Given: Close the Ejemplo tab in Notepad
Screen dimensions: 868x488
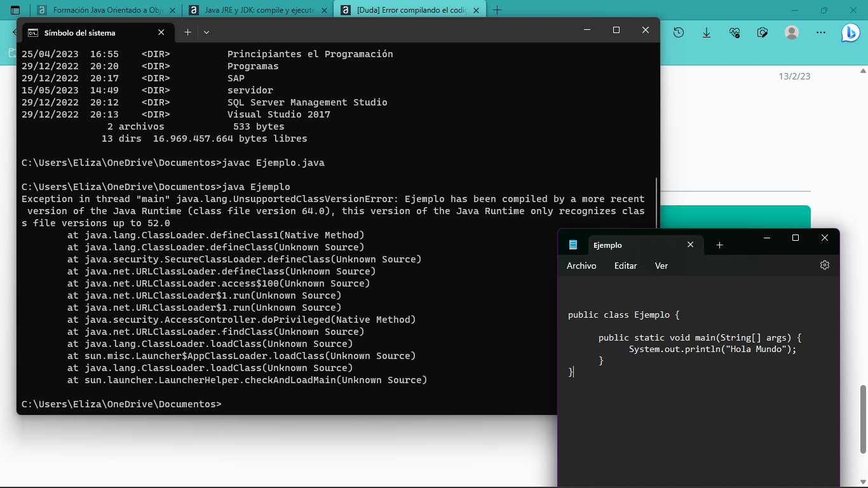Looking at the screenshot, I should 691,245.
